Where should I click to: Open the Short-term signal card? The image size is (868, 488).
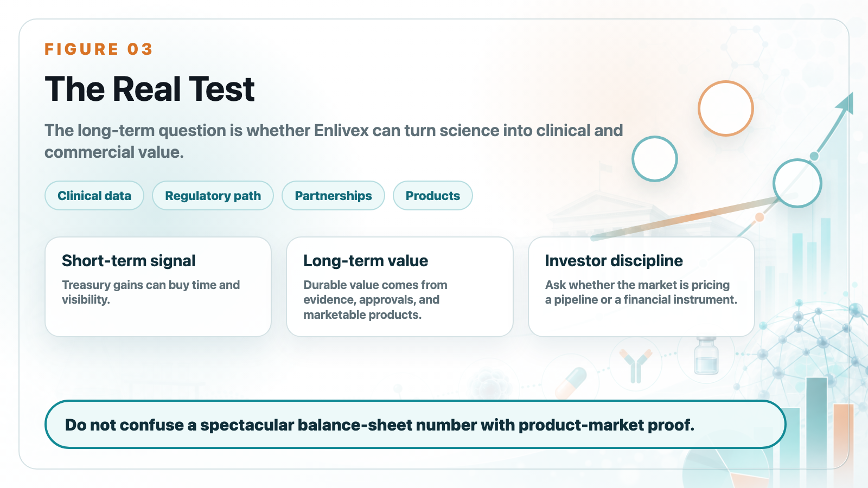(x=158, y=287)
